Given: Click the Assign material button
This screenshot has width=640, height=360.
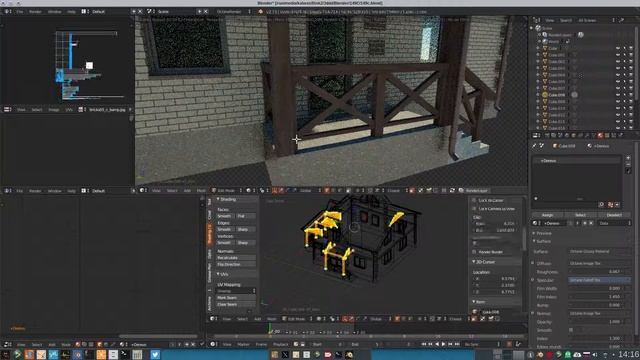Looking at the screenshot, I should click(x=547, y=215).
